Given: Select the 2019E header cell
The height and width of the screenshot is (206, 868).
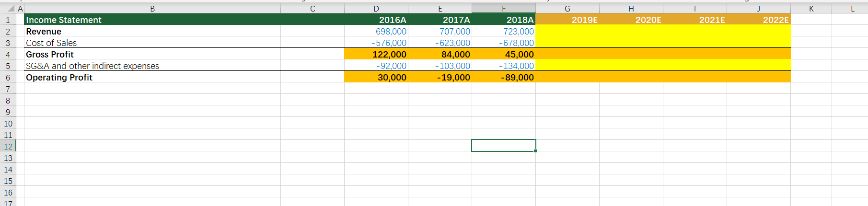Looking at the screenshot, I should pos(567,20).
